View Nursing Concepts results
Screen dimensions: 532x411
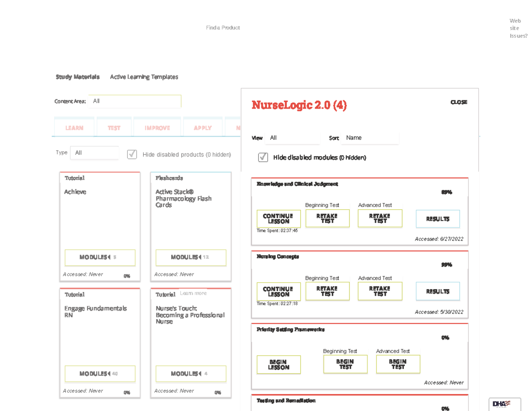(x=438, y=291)
